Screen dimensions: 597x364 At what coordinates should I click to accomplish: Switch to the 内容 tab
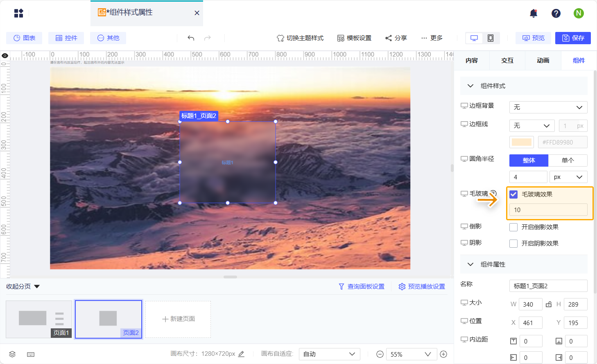pos(472,61)
